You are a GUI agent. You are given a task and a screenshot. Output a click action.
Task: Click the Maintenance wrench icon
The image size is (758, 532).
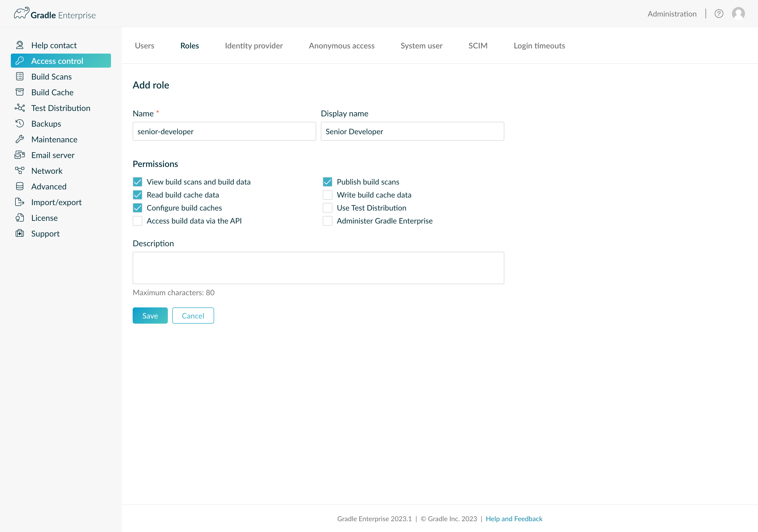pyautogui.click(x=20, y=139)
